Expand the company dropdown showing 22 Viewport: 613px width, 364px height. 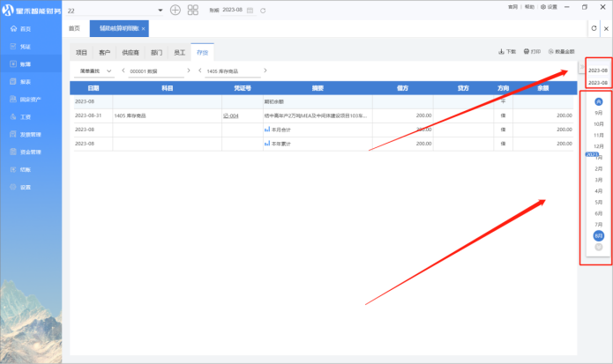coord(160,10)
